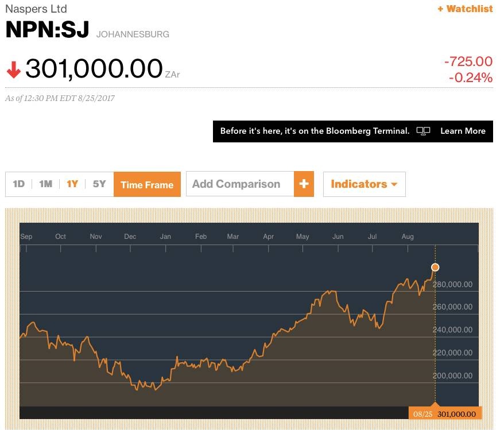
Task: Click the Feb label on chart axis
Action: tap(201, 237)
